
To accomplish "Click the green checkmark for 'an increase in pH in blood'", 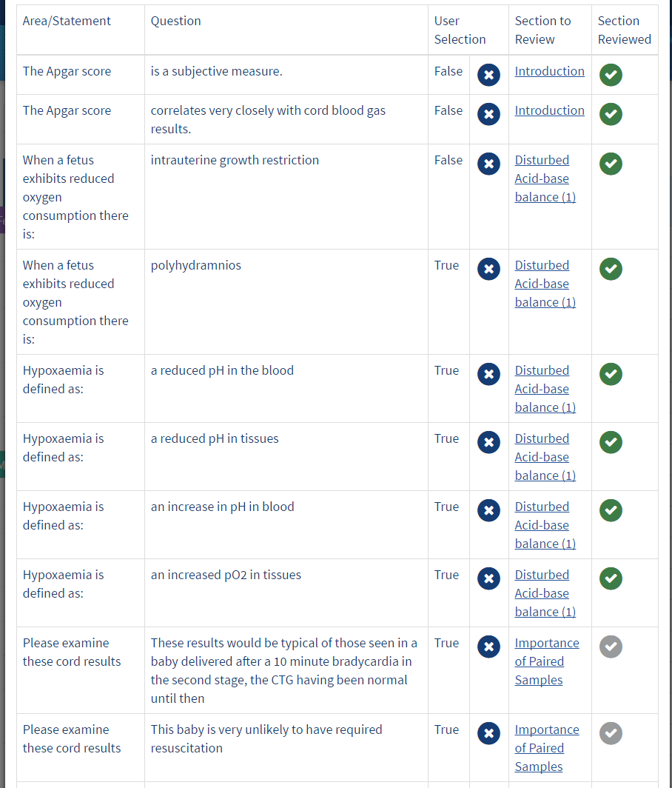I will pos(611,510).
